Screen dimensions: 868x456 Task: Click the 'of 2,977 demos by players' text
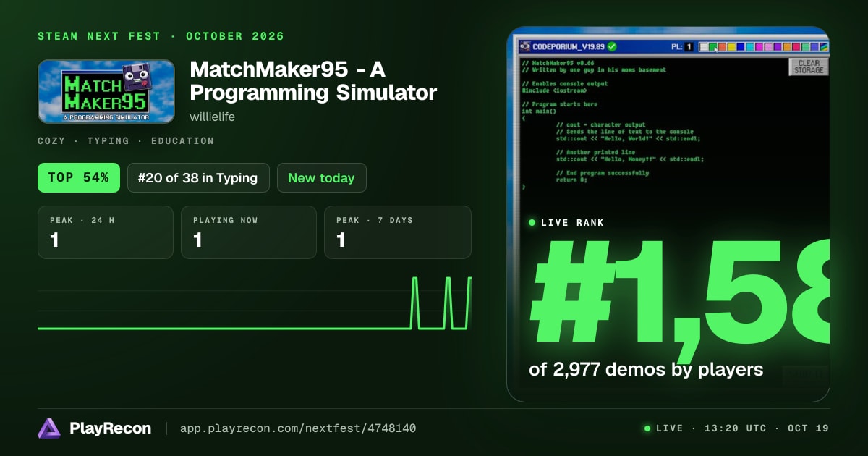pos(646,370)
